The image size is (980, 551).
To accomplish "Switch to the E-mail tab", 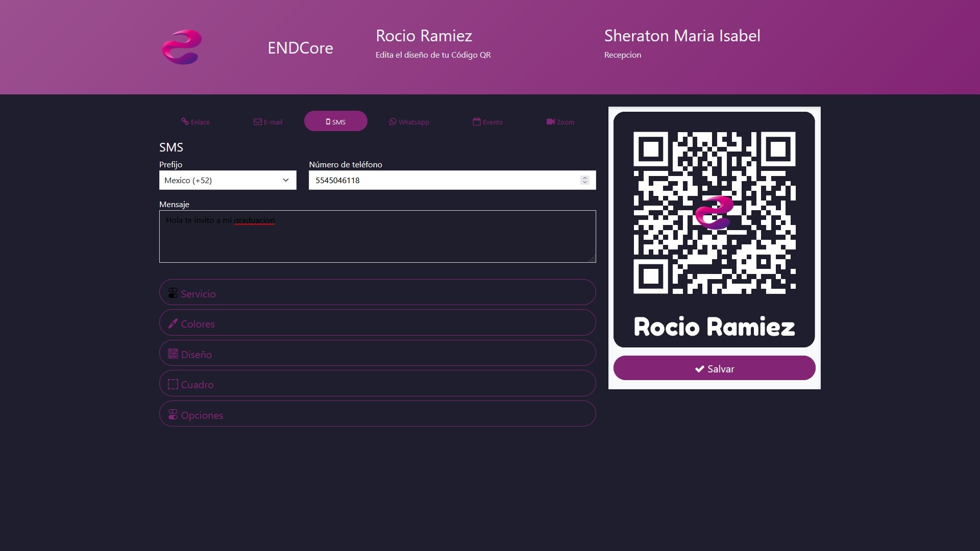I will pyautogui.click(x=268, y=121).
